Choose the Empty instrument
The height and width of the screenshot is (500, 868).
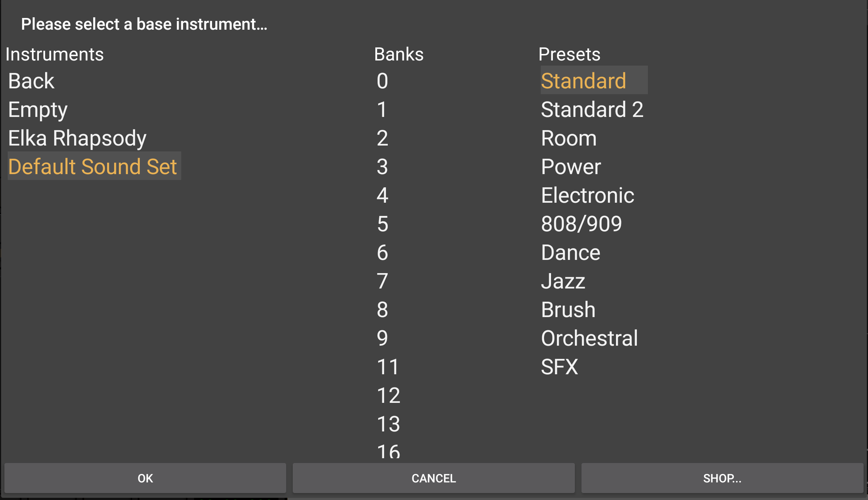(x=38, y=110)
